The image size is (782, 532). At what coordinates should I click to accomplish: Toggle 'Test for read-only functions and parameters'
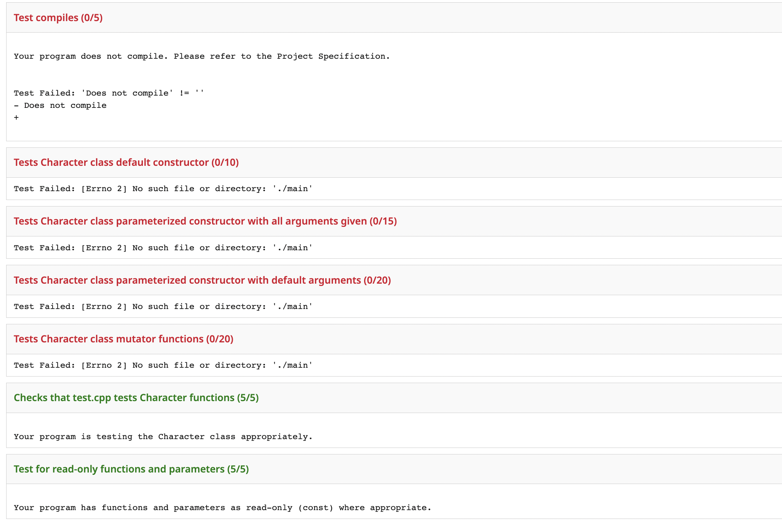coord(131,469)
